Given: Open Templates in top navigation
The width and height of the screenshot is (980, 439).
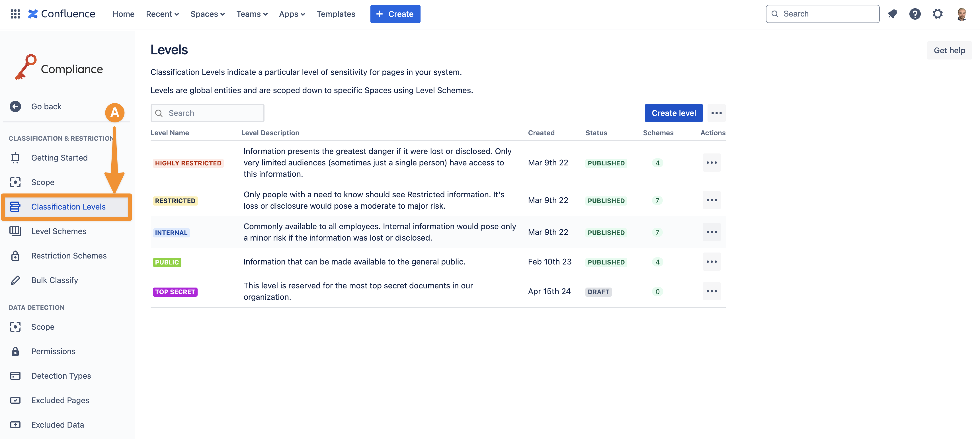Looking at the screenshot, I should click(336, 14).
